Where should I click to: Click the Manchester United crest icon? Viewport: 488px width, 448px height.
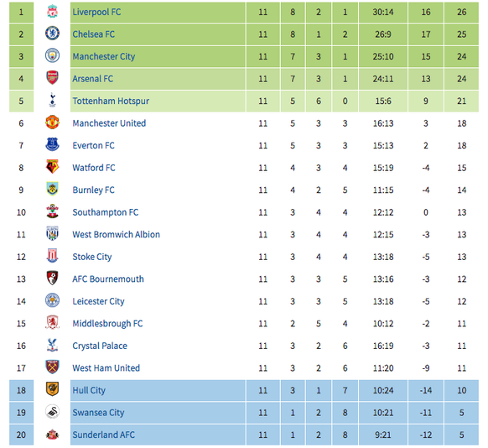tap(52, 122)
